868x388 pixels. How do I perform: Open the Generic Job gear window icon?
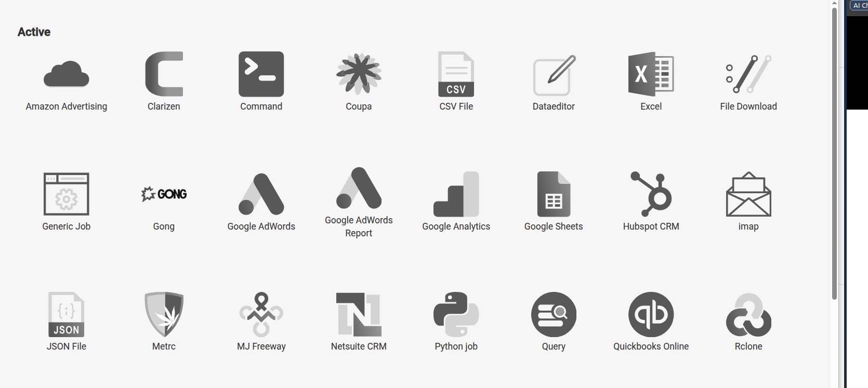click(x=67, y=194)
